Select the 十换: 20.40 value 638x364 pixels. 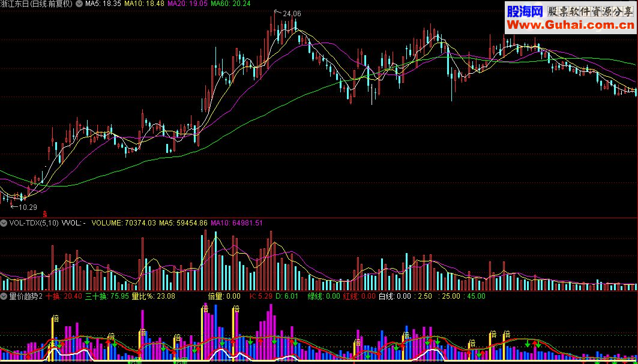[64, 296]
